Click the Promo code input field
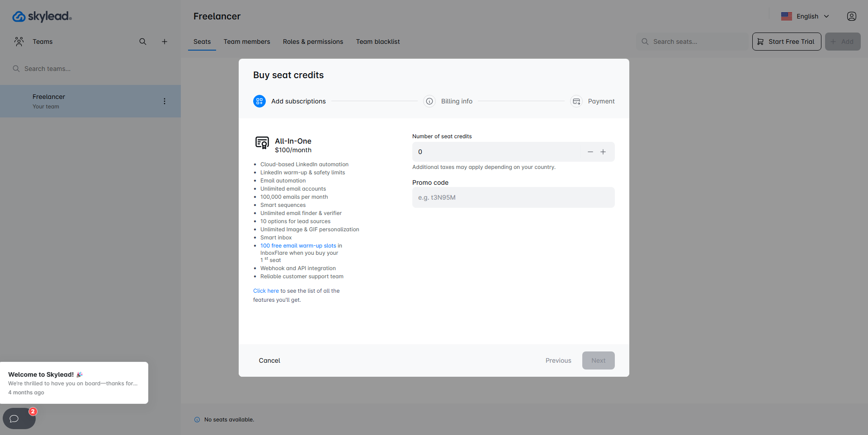The image size is (868, 435). coord(513,197)
